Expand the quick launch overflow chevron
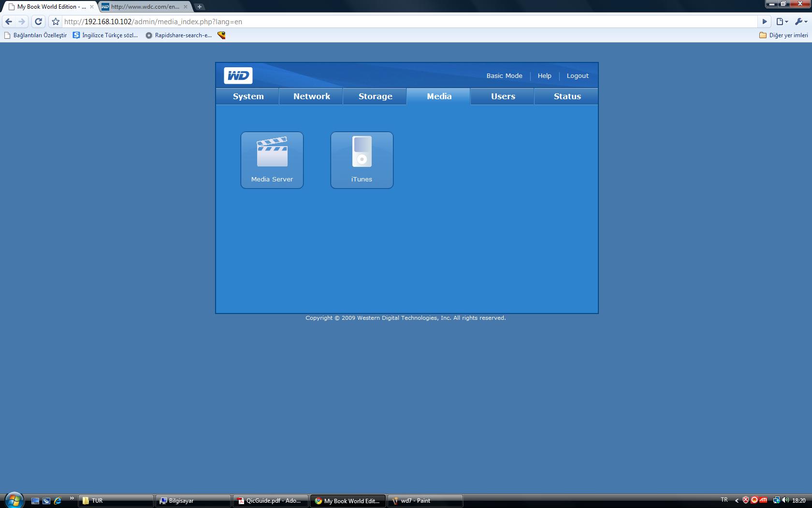Image resolution: width=812 pixels, height=508 pixels. tap(72, 498)
